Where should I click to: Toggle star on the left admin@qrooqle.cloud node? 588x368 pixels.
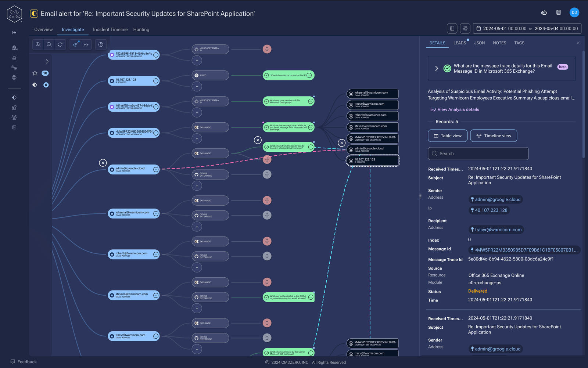pos(112,170)
